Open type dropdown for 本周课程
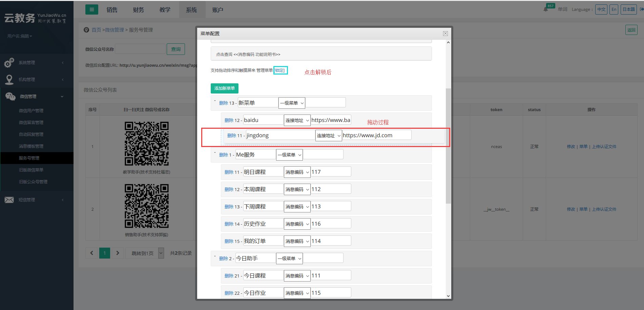644x310 pixels. pyautogui.click(x=297, y=189)
